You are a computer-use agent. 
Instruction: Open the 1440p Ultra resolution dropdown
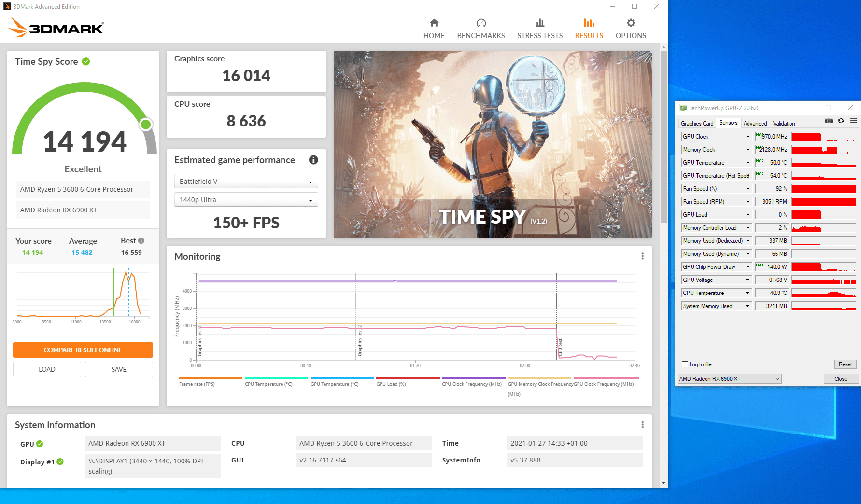(246, 200)
